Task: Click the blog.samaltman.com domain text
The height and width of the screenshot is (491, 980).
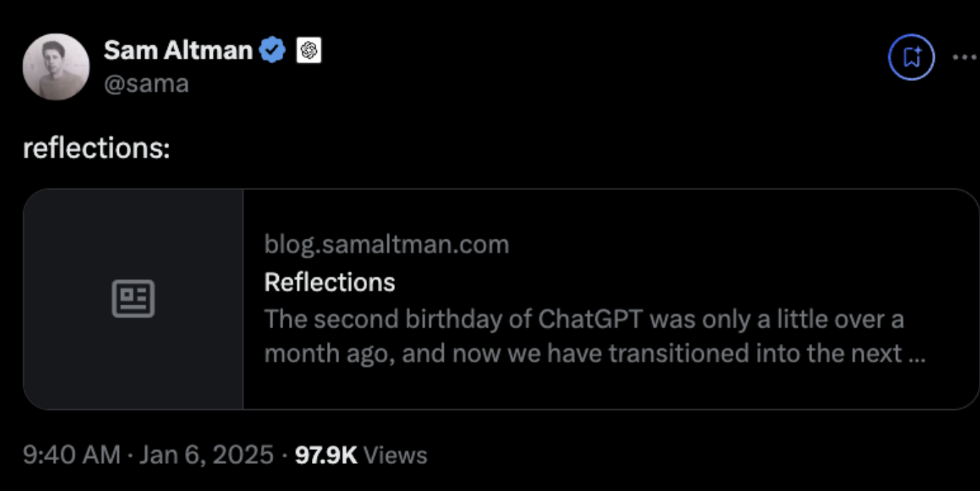Action: [386, 244]
